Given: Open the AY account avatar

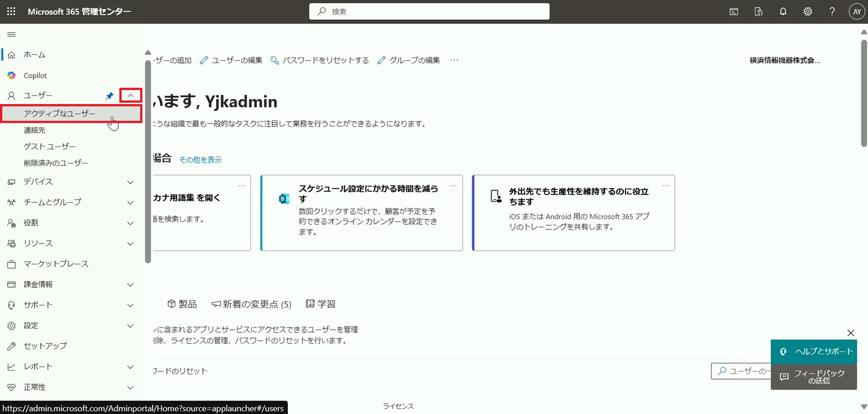Looking at the screenshot, I should (857, 12).
